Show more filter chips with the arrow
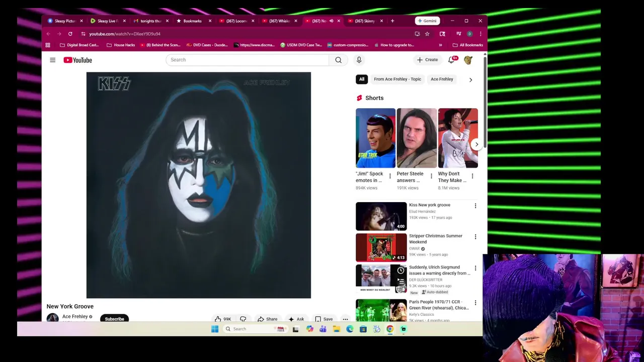 [x=470, y=79]
